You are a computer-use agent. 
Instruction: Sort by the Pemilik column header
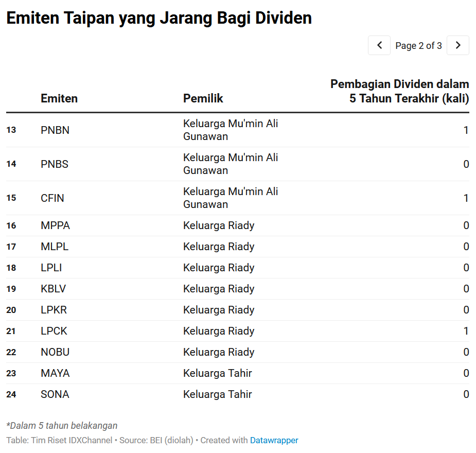coord(203,98)
